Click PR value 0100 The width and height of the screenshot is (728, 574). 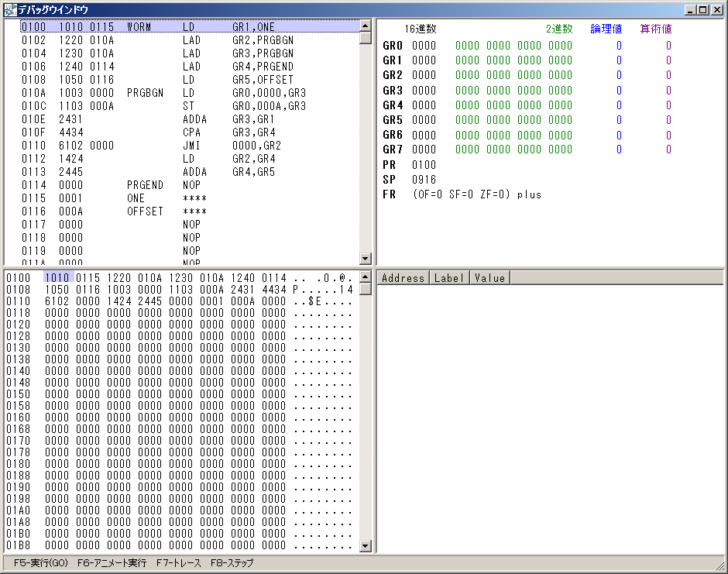[424, 165]
